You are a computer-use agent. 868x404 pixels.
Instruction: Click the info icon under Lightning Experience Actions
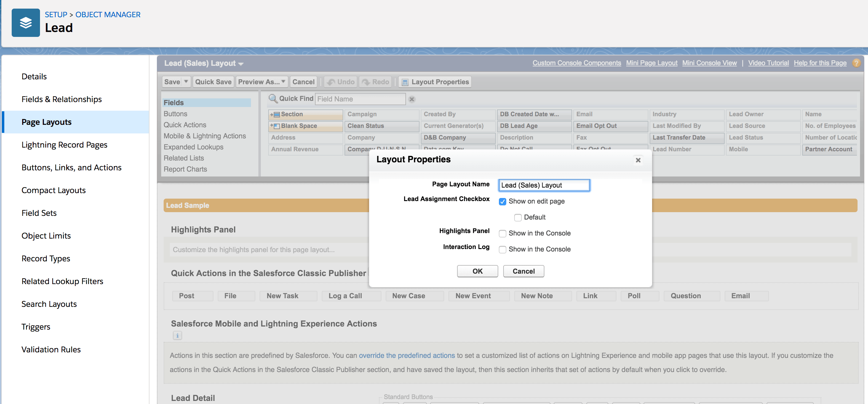pyautogui.click(x=177, y=335)
